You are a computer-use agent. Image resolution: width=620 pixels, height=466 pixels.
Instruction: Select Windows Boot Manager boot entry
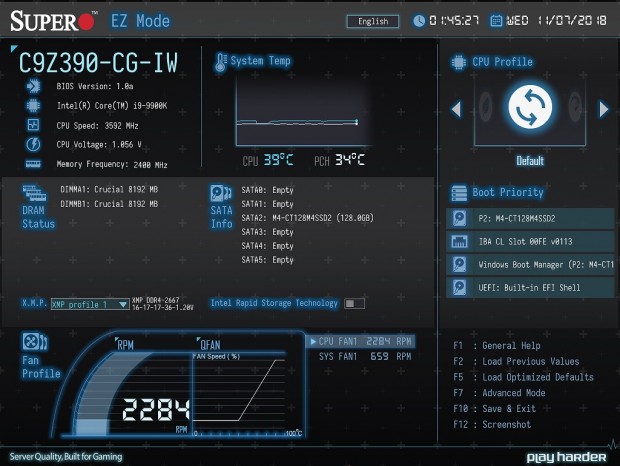click(530, 264)
